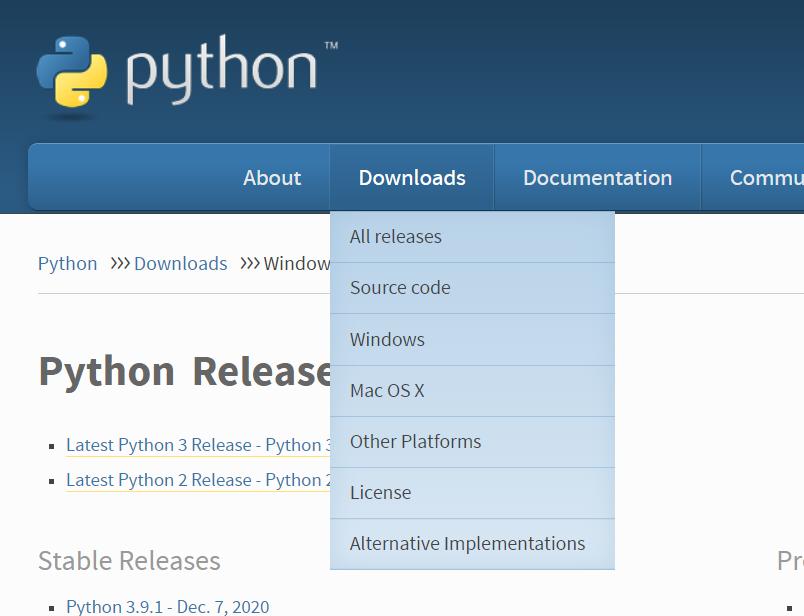The height and width of the screenshot is (616, 804).
Task: Click the Python Releases page heading
Action: click(x=185, y=371)
